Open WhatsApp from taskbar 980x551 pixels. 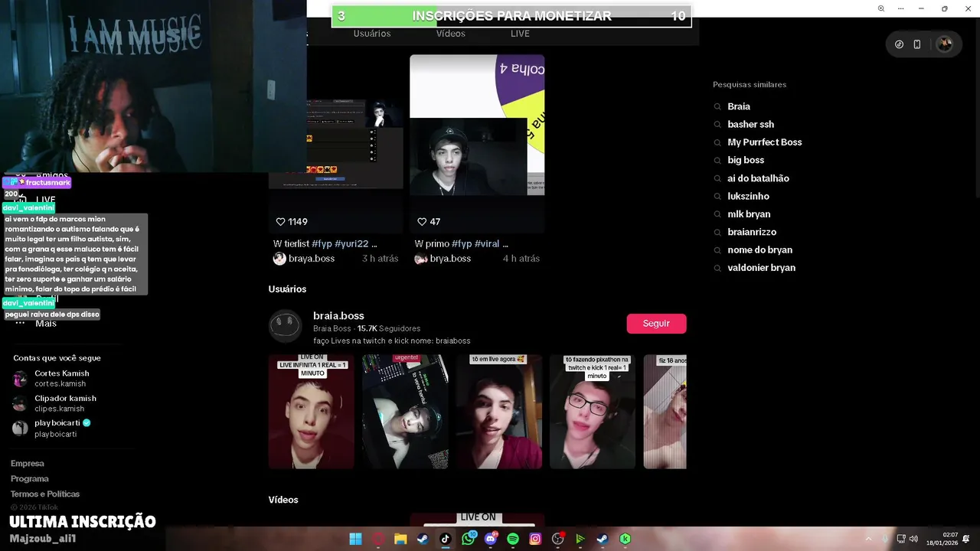(x=469, y=539)
